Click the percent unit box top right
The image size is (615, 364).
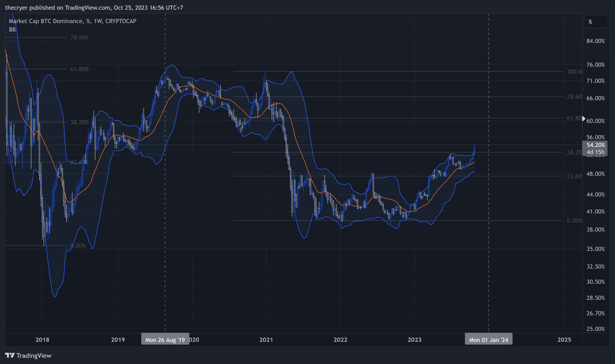(x=596, y=22)
